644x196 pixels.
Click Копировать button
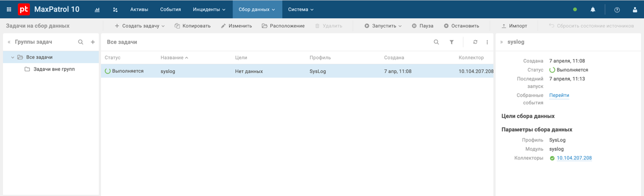pos(192,26)
